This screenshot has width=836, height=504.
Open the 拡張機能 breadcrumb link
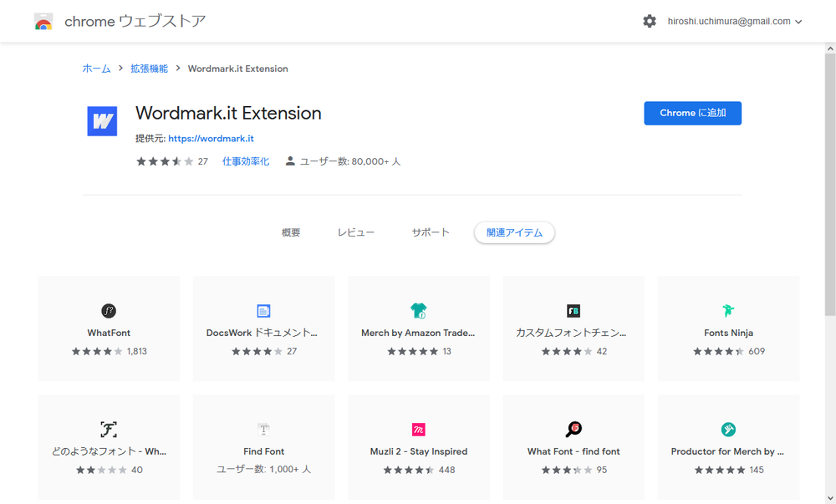click(150, 69)
